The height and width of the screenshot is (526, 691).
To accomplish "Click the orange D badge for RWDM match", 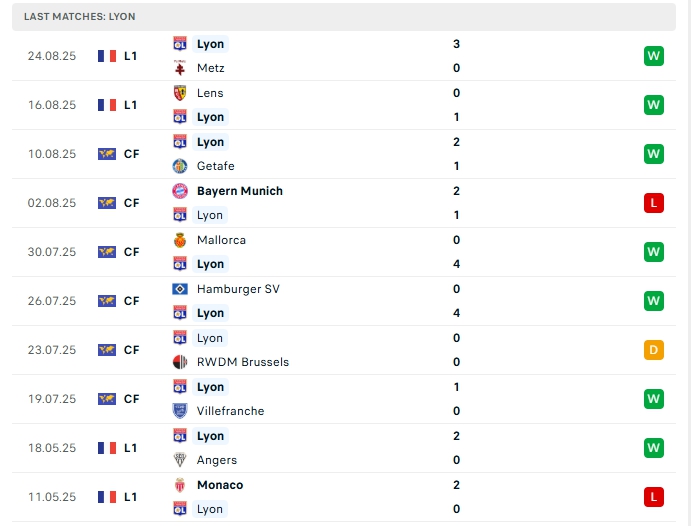I will [654, 350].
